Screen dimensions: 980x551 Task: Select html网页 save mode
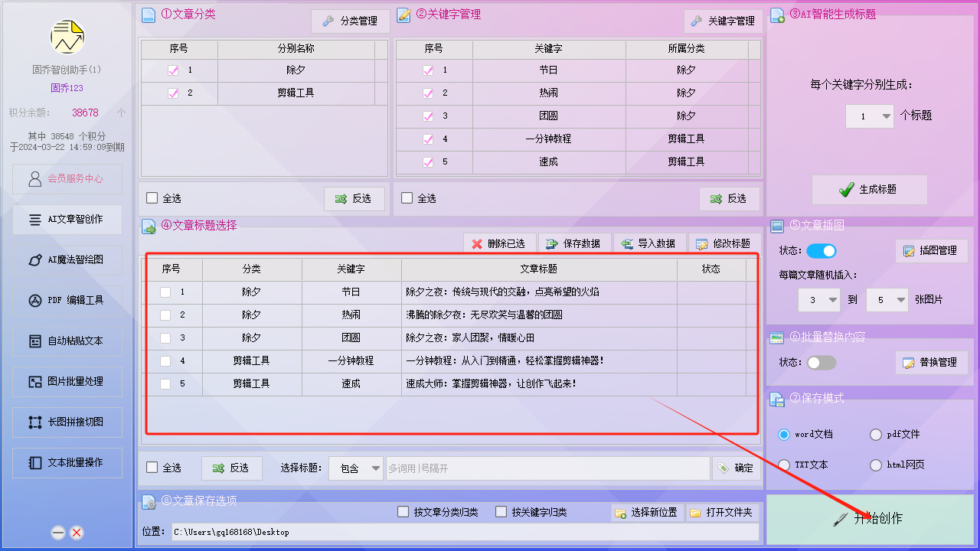point(876,465)
